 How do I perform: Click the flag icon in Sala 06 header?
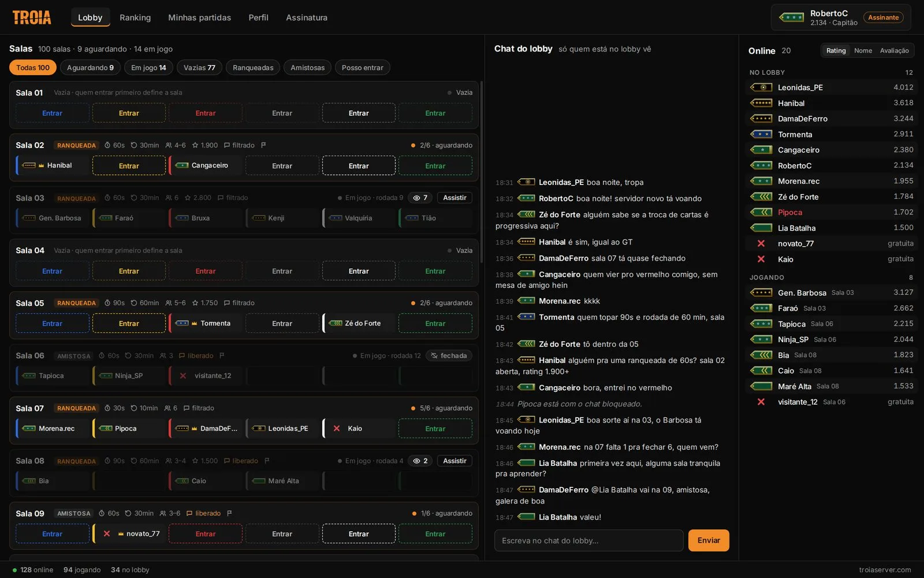[x=222, y=355]
